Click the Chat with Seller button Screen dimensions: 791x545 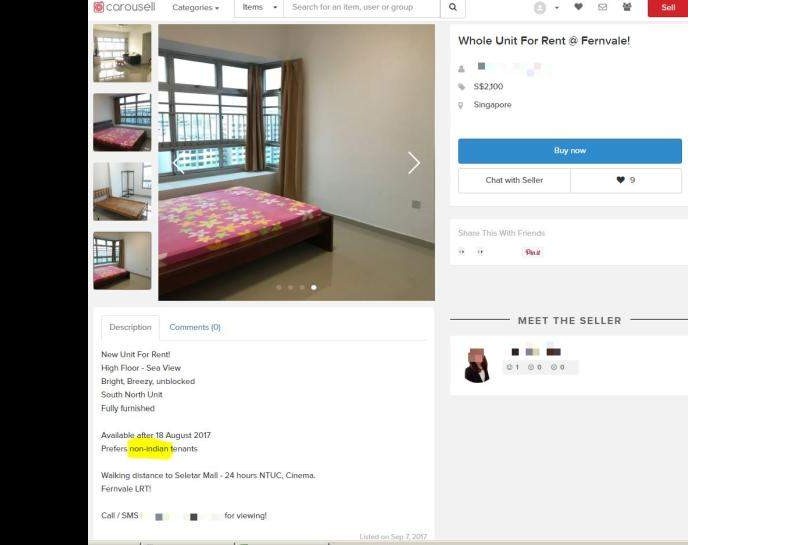pos(514,180)
